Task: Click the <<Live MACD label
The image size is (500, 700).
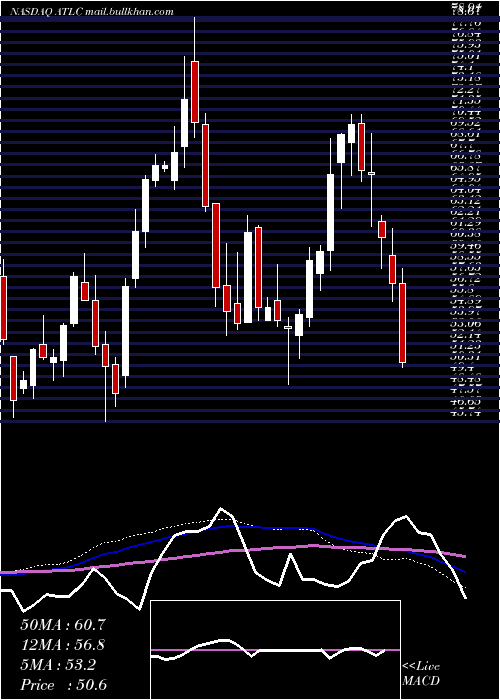Action: coord(421,674)
